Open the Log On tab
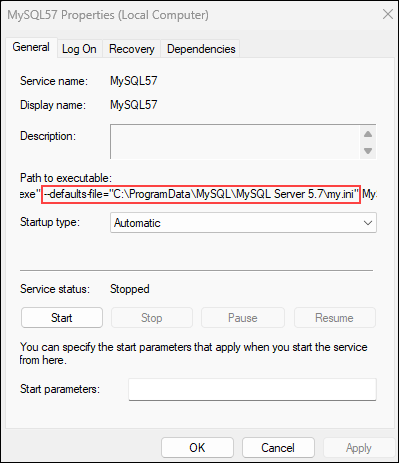Viewport: 399px width, 463px height. pyautogui.click(x=79, y=49)
